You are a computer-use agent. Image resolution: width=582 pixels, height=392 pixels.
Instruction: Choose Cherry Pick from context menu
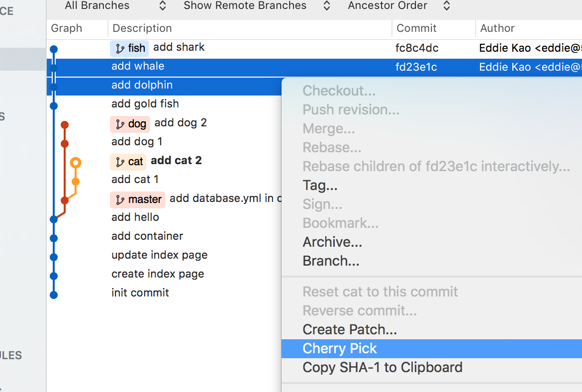[340, 349]
